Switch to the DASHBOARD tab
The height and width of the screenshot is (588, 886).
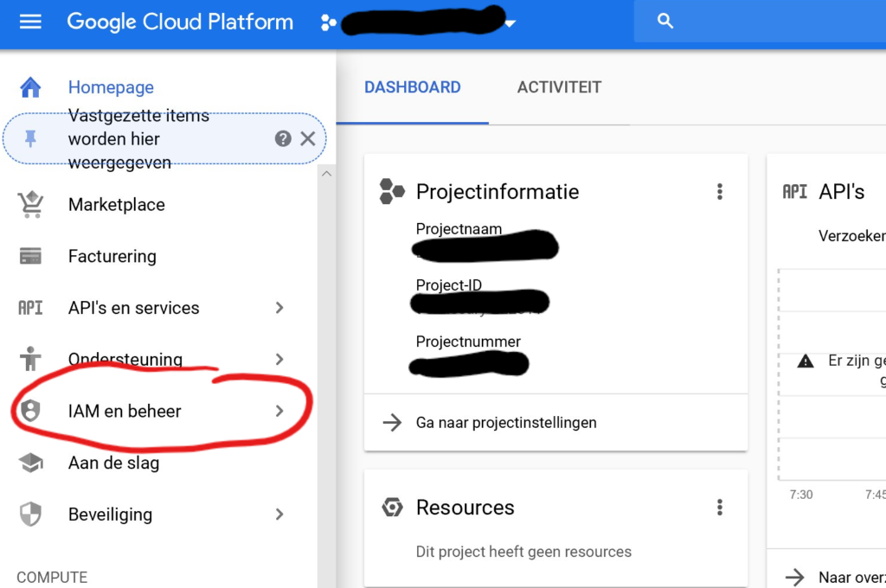click(x=413, y=87)
